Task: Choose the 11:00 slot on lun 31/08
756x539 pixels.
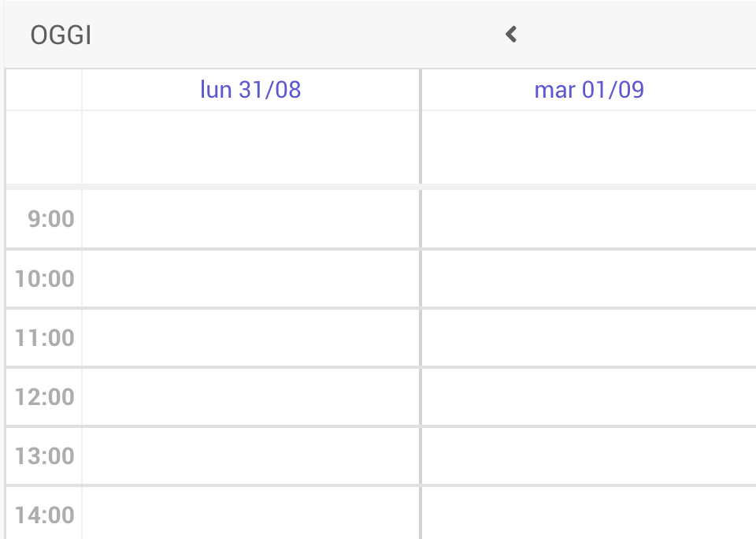Action: pyautogui.click(x=250, y=338)
